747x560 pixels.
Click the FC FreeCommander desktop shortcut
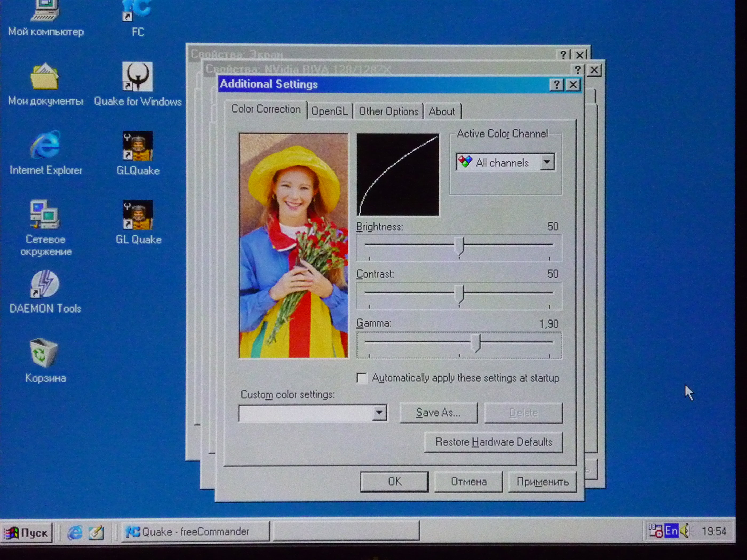(x=137, y=12)
